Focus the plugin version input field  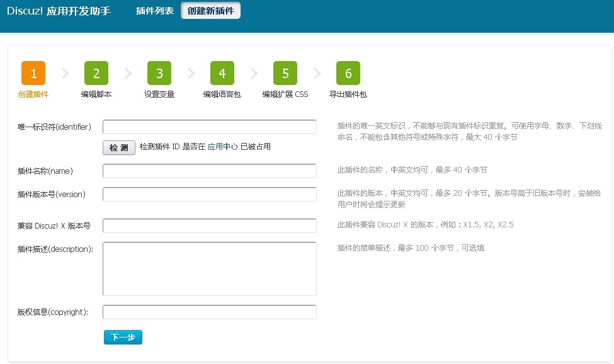pyautogui.click(x=209, y=195)
